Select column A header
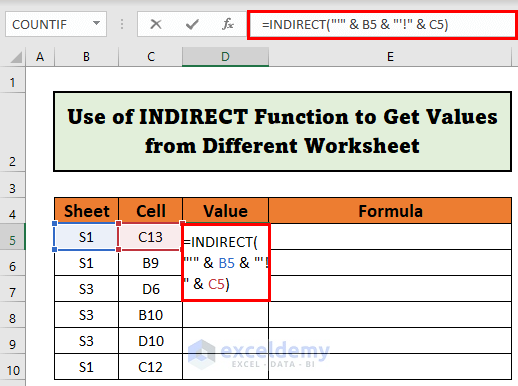Viewport: 518px width, 386px height. [40, 57]
